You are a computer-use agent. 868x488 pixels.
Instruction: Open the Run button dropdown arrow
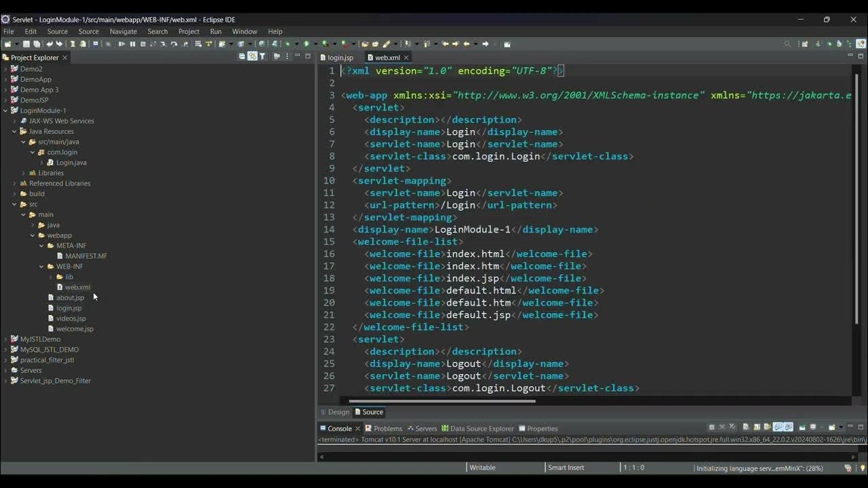[x=315, y=44]
